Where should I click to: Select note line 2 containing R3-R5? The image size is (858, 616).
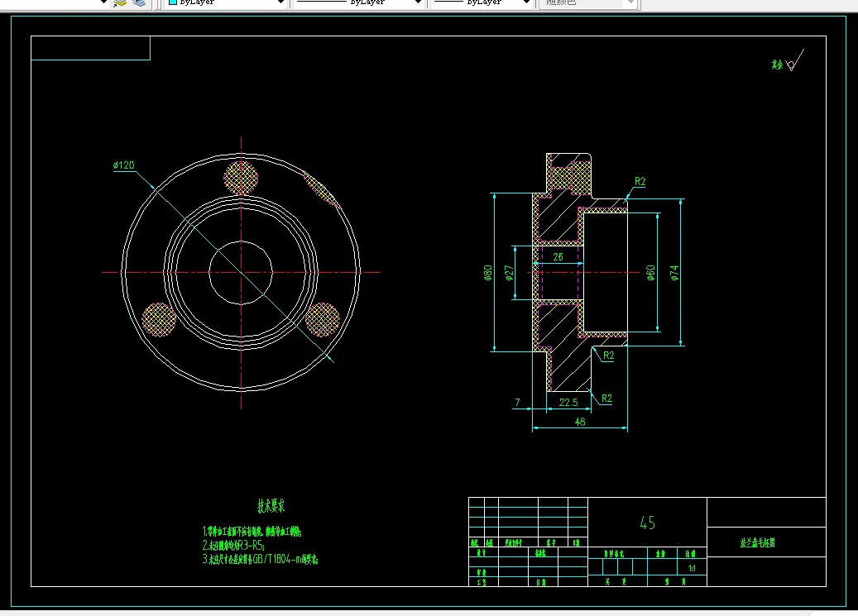click(233, 546)
